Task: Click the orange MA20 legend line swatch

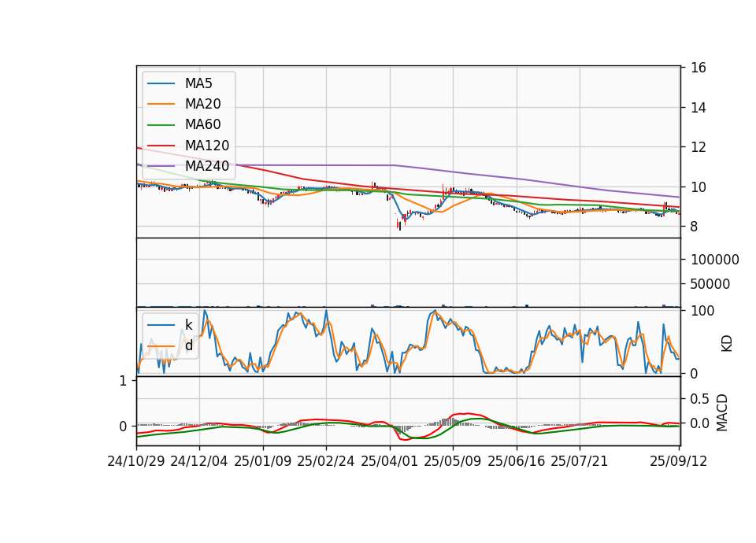Action: [161, 105]
